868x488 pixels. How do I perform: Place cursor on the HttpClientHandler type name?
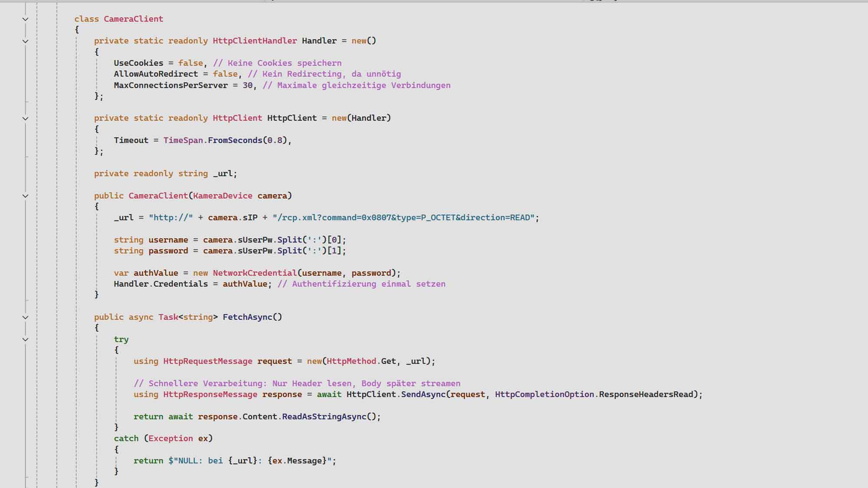[x=254, y=41]
